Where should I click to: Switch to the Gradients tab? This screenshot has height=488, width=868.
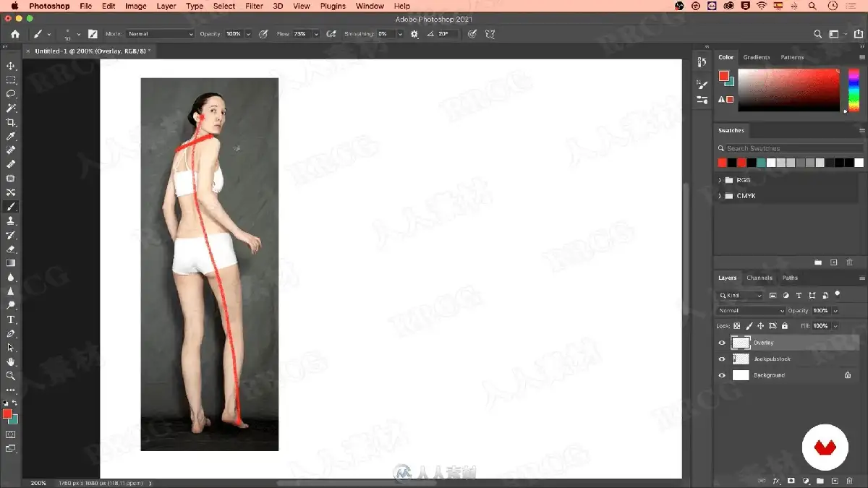[x=757, y=57]
